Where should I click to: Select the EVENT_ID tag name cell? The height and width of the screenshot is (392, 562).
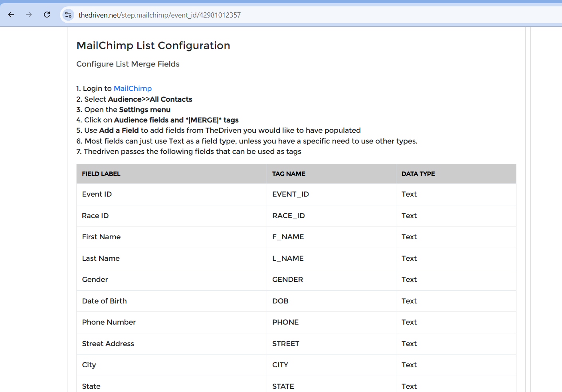331,194
